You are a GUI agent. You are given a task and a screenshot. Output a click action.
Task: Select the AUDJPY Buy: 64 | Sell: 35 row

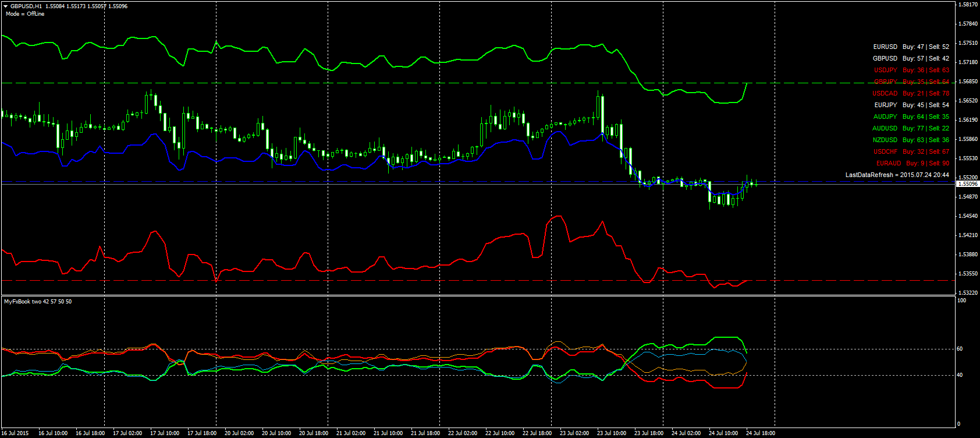click(911, 116)
